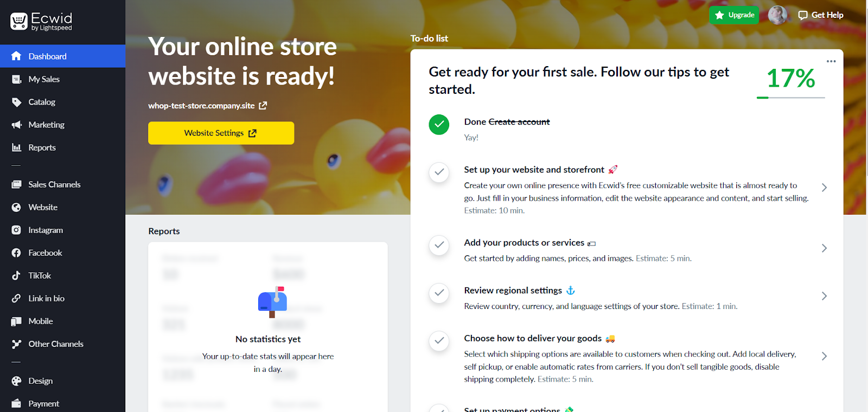Open the Catalog section in the sidebar
868x412 pixels.
pos(41,102)
